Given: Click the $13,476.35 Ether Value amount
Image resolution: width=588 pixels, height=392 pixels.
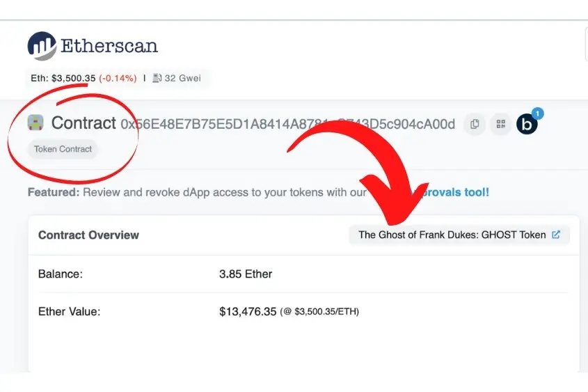Looking at the screenshot, I should pos(248,311).
